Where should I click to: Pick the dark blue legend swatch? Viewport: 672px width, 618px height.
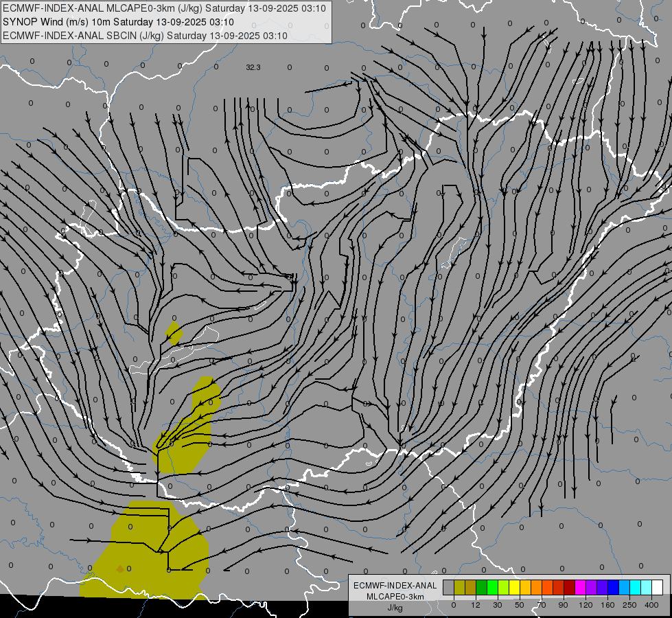(613, 588)
